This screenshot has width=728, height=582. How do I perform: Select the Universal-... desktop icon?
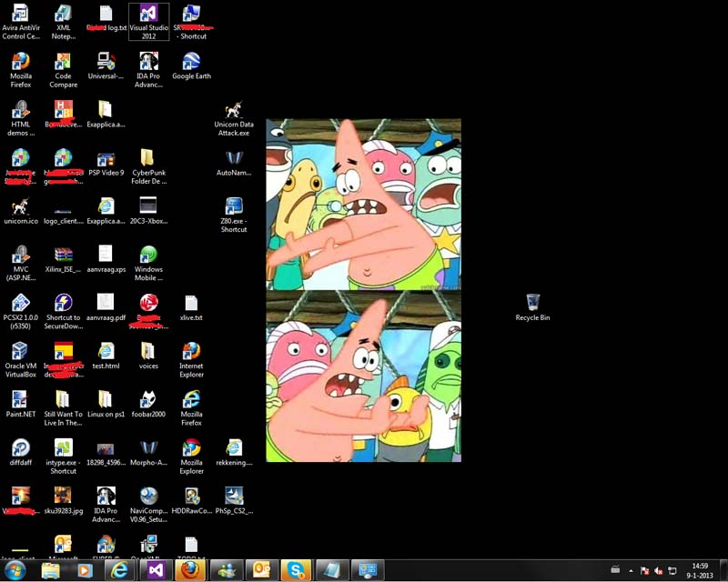click(x=106, y=65)
